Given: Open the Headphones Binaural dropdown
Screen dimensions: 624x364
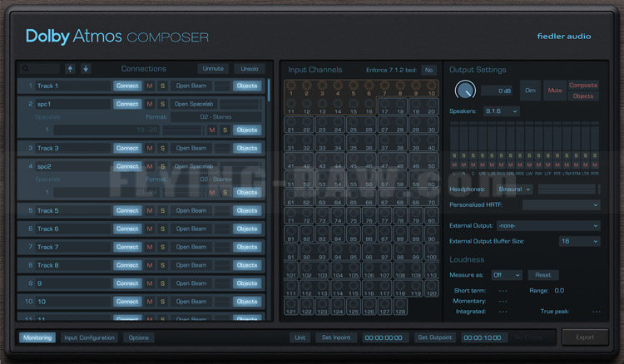Looking at the screenshot, I should [514, 189].
